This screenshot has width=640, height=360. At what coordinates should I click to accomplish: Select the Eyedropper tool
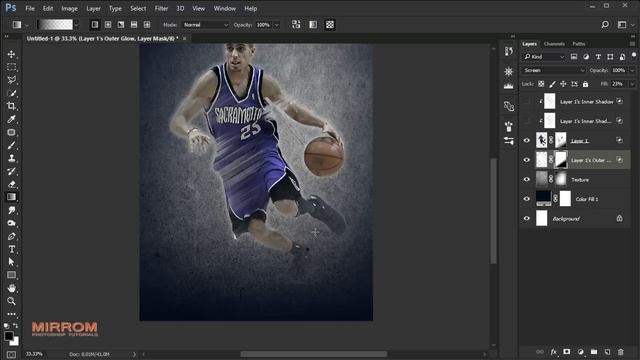pos(11,119)
